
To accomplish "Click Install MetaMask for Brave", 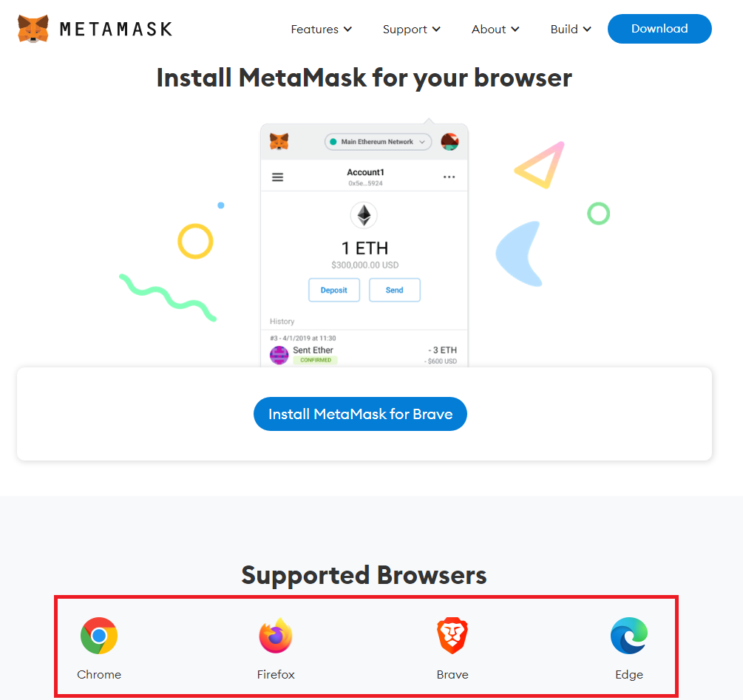I will point(360,414).
